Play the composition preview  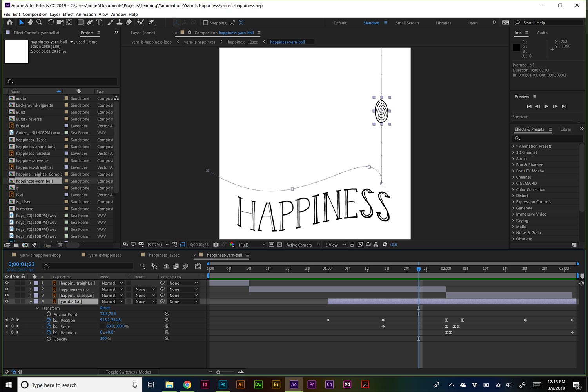[546, 106]
